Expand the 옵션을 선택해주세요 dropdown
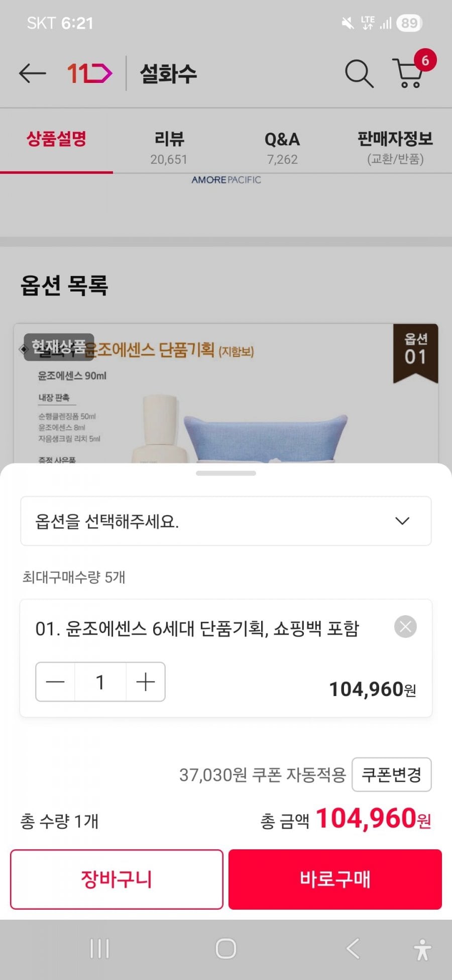 [225, 521]
